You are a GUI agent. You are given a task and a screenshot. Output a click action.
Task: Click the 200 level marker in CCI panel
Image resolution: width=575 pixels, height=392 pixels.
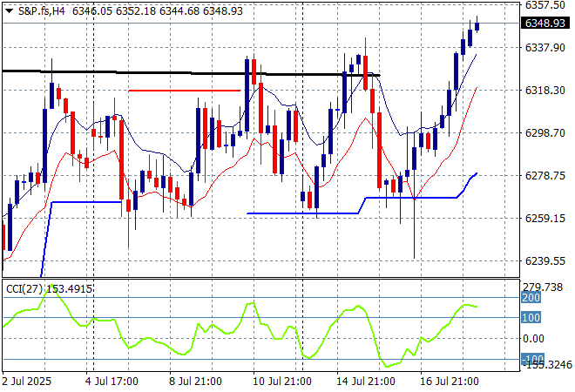click(x=531, y=298)
